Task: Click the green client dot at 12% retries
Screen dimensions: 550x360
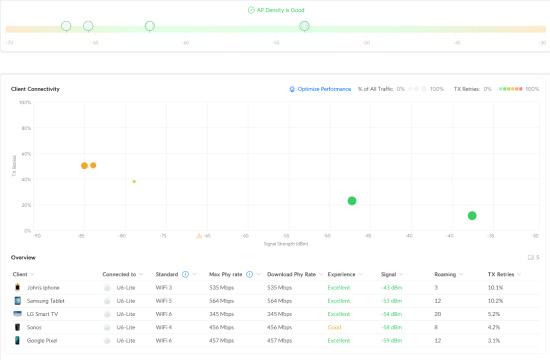Action: (x=472, y=215)
